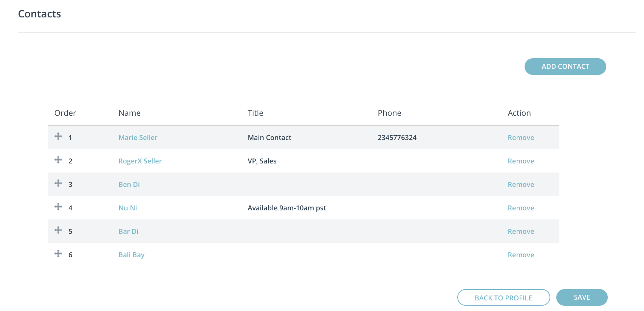Remove Ben Di contact

[x=521, y=185]
